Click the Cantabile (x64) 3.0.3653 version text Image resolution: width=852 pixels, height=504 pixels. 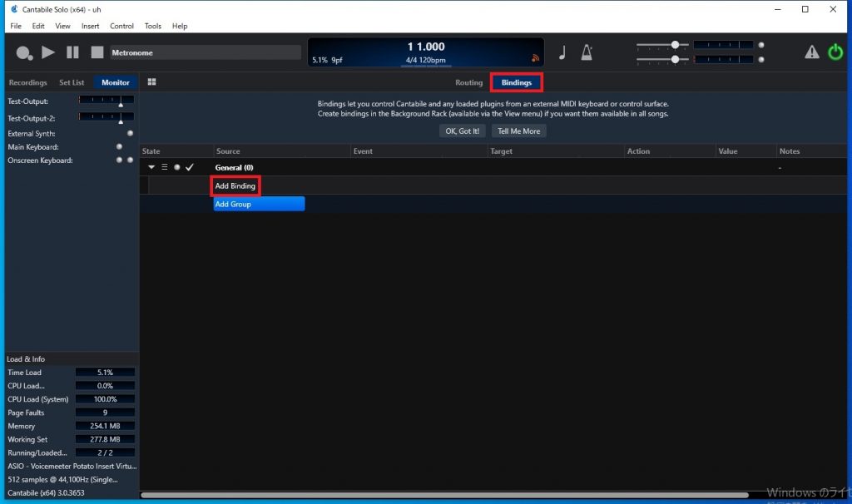47,493
